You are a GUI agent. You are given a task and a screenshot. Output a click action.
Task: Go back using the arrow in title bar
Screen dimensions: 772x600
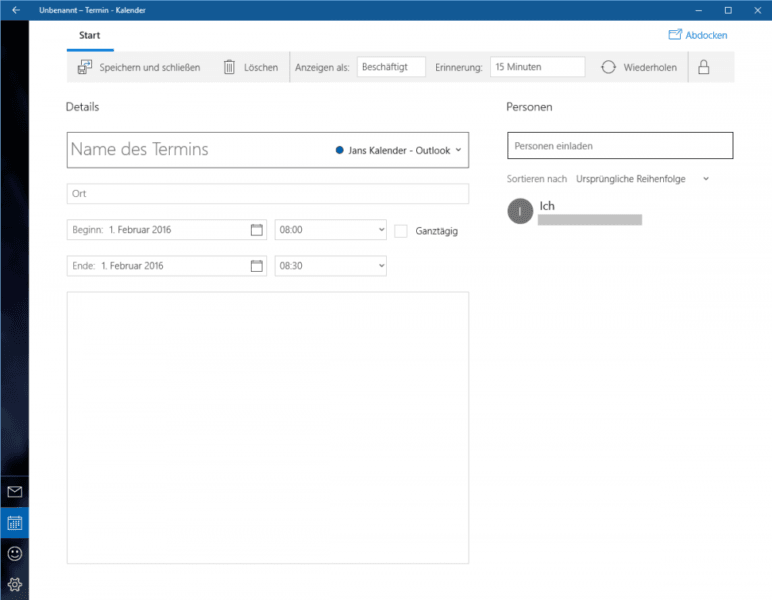[16, 10]
